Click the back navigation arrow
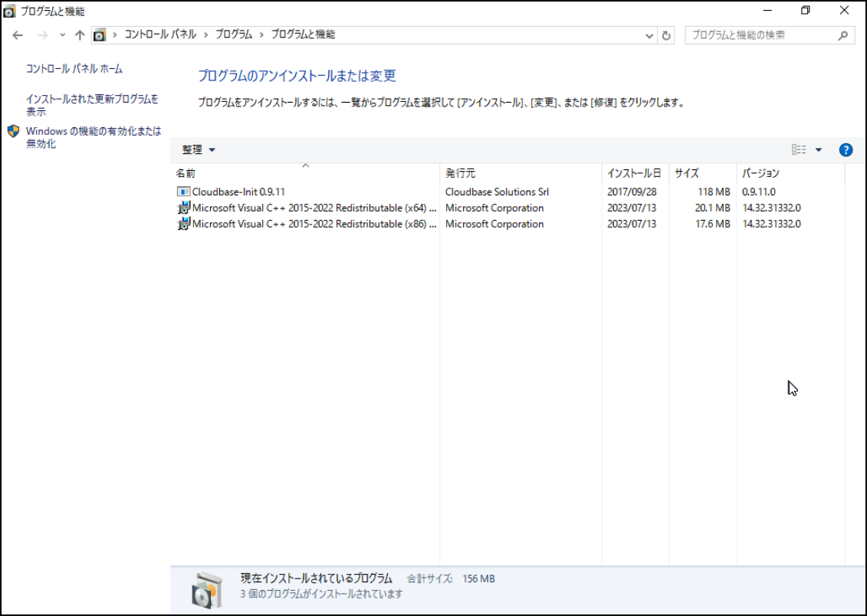 pyautogui.click(x=18, y=35)
